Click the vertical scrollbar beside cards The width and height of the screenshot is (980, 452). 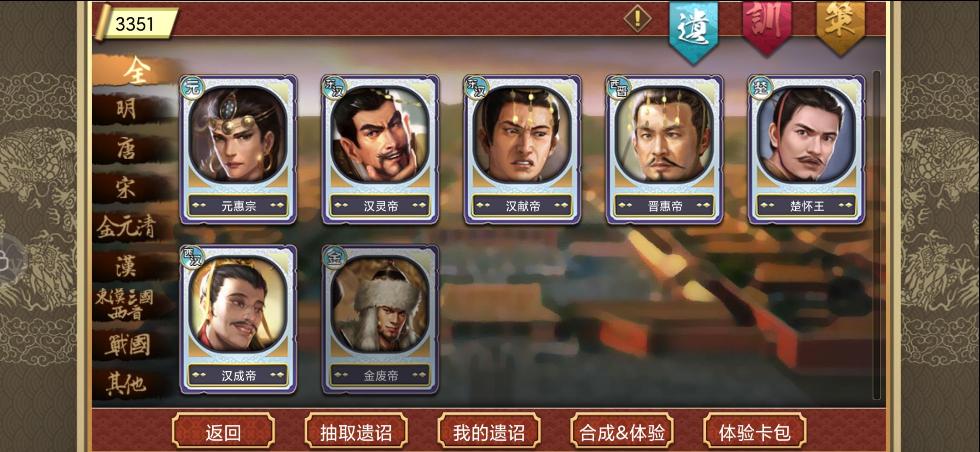click(x=876, y=235)
